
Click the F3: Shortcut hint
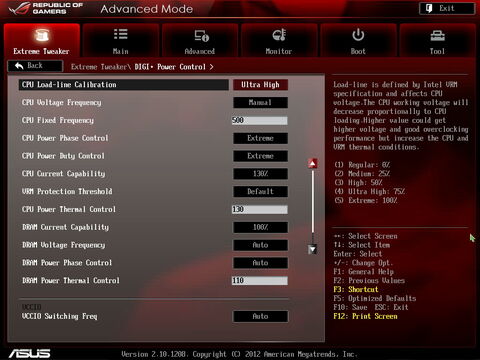click(x=356, y=290)
